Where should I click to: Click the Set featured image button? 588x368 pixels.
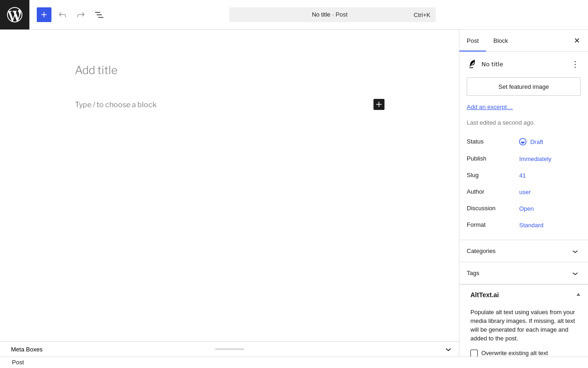[x=524, y=86]
